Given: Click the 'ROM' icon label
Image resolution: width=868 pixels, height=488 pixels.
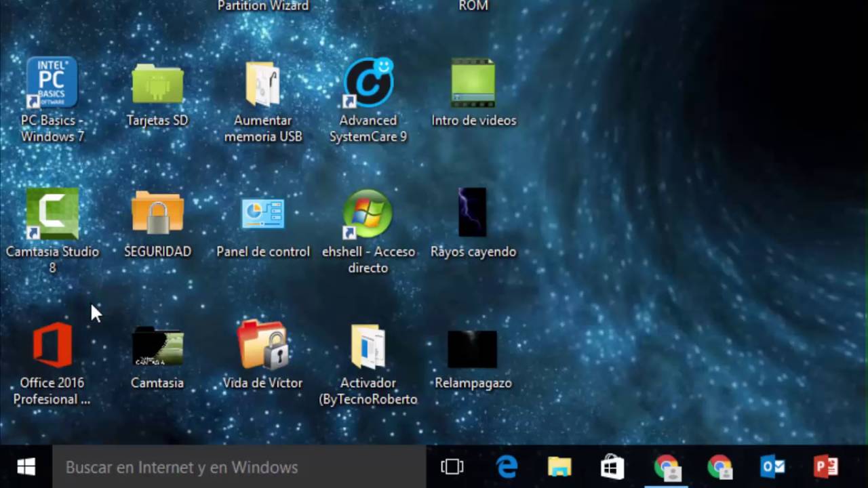Looking at the screenshot, I should [473, 5].
